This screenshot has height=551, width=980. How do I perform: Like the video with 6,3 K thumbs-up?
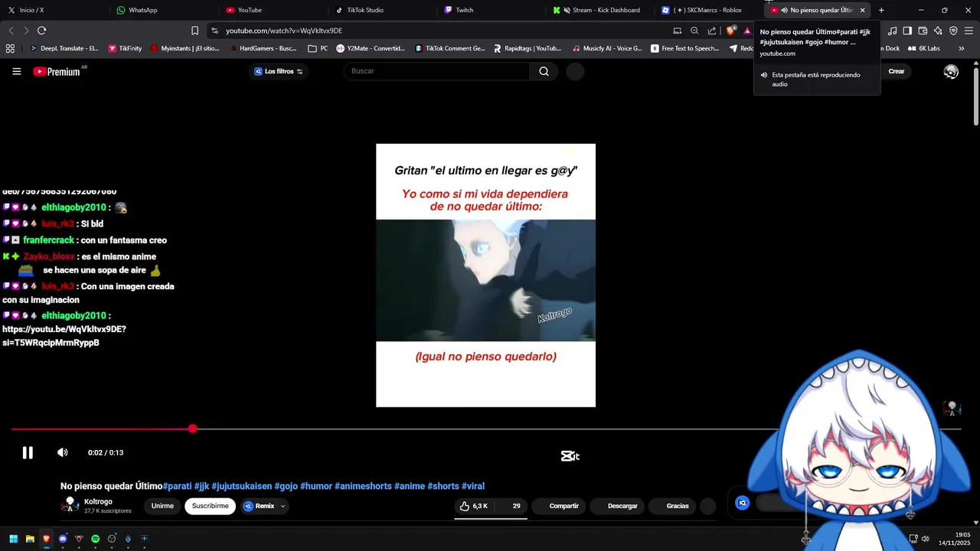pyautogui.click(x=474, y=506)
